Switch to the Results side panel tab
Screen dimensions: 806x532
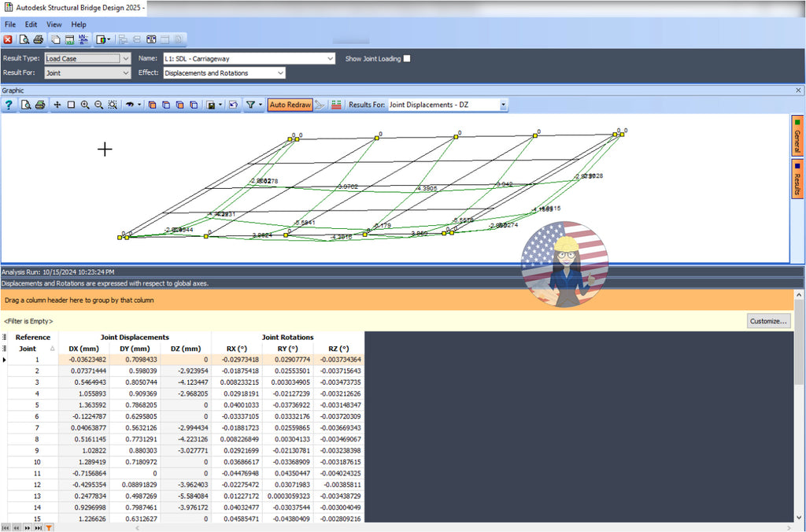point(797,179)
